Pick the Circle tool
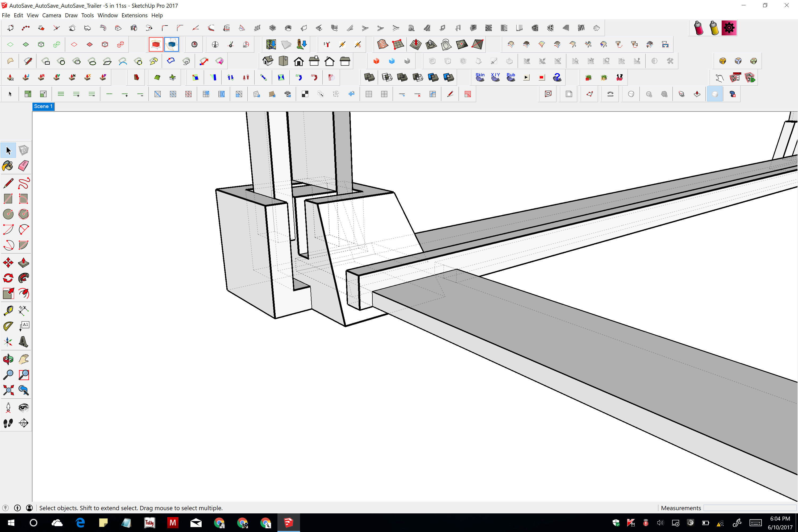This screenshot has width=798, height=532. click(x=8, y=214)
